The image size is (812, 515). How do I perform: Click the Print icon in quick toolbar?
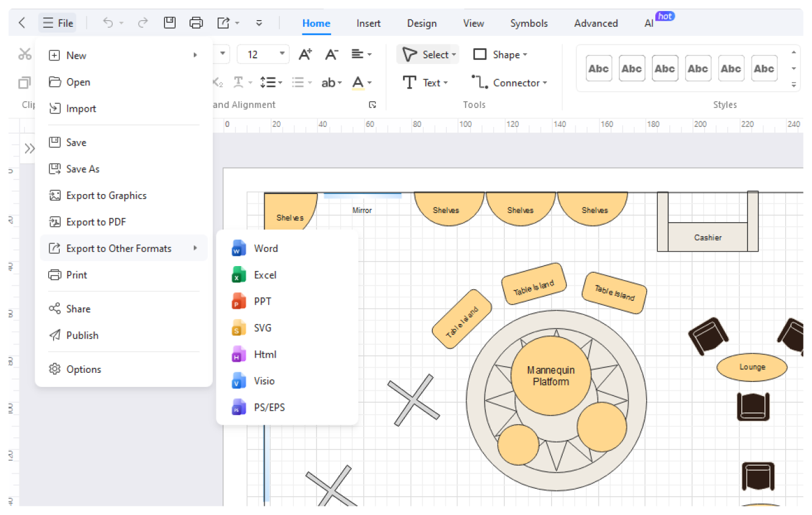coord(196,23)
